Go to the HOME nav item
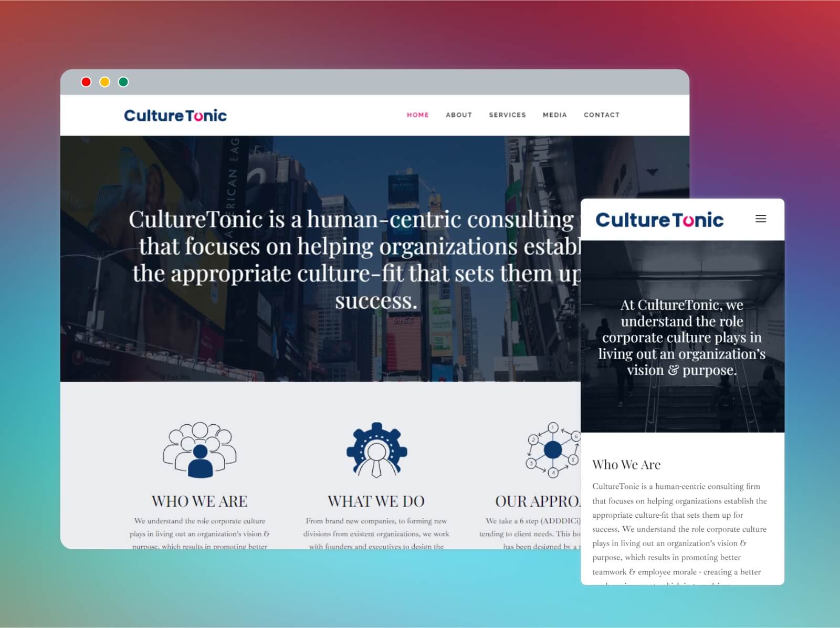840x628 pixels. point(418,115)
